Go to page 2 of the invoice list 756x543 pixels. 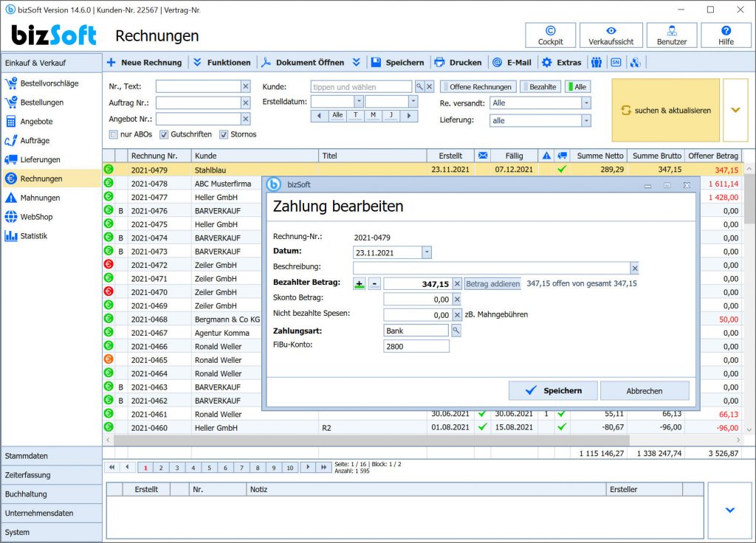(x=161, y=468)
